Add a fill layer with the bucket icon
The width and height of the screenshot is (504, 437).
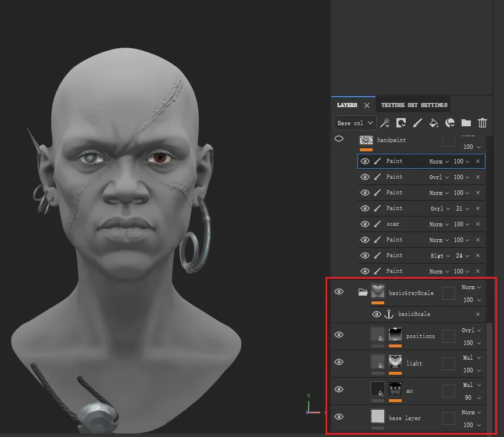point(434,123)
